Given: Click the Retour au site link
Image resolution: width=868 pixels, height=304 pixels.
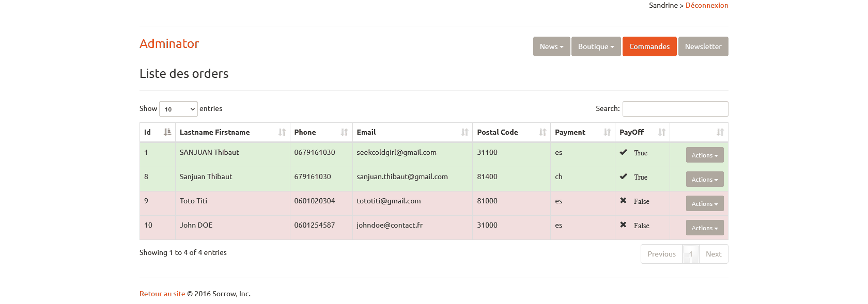Looking at the screenshot, I should pos(162,294).
